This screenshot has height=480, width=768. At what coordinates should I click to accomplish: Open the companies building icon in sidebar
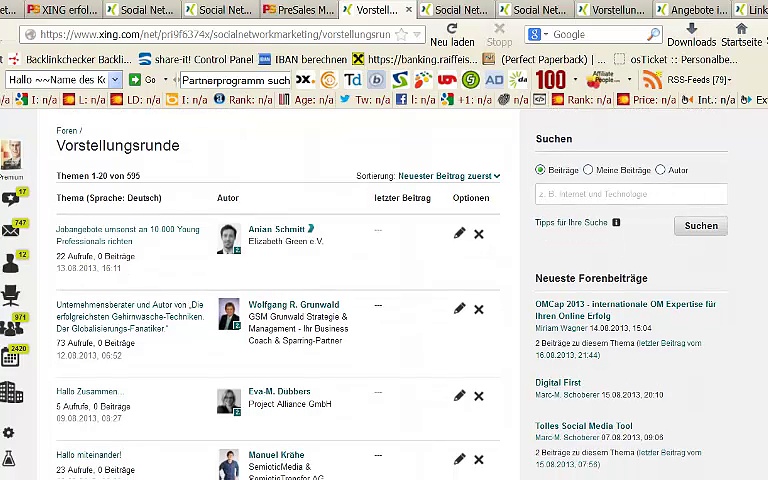pyautogui.click(x=11, y=392)
